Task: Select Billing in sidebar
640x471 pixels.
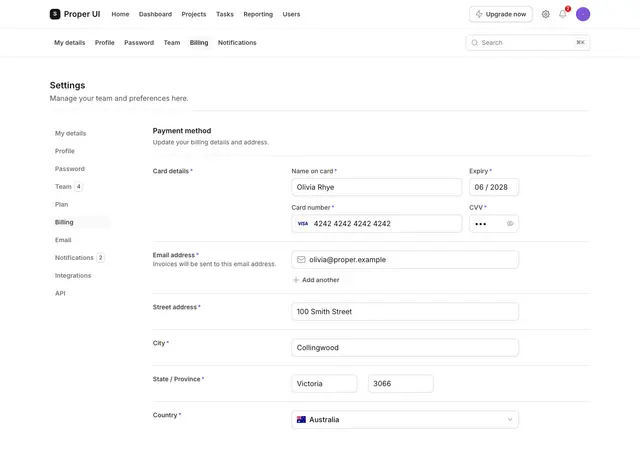Action: (80, 222)
